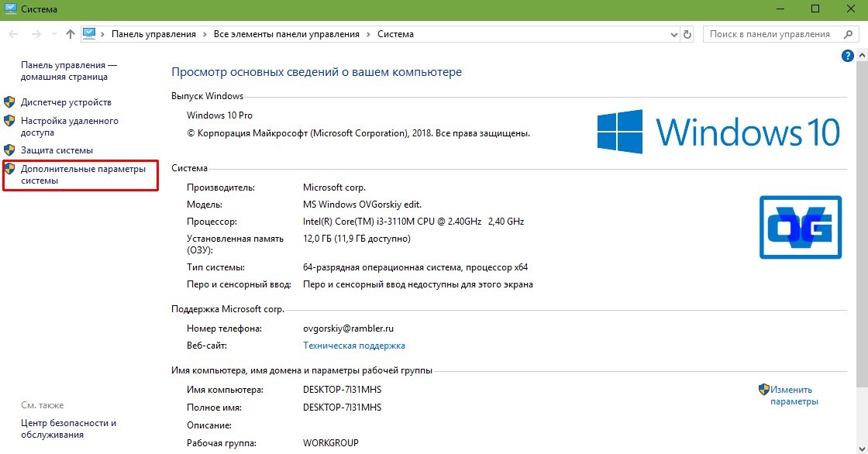Image resolution: width=868 pixels, height=454 pixels.
Task: Click the computer icon in the address bar
Action: pyautogui.click(x=89, y=34)
